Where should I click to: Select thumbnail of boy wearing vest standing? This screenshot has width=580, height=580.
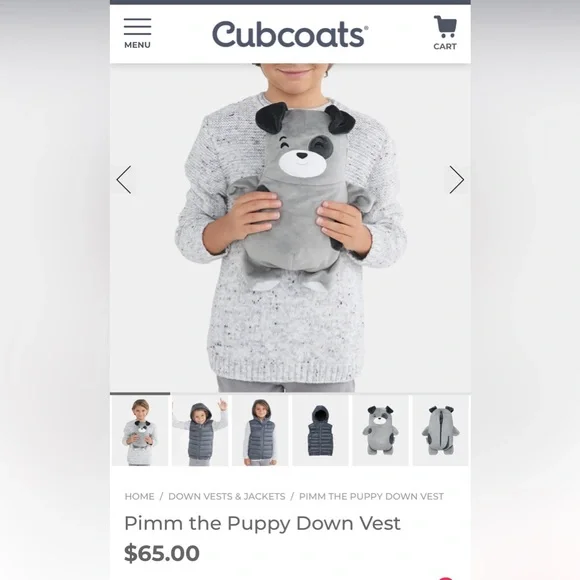pos(260,431)
